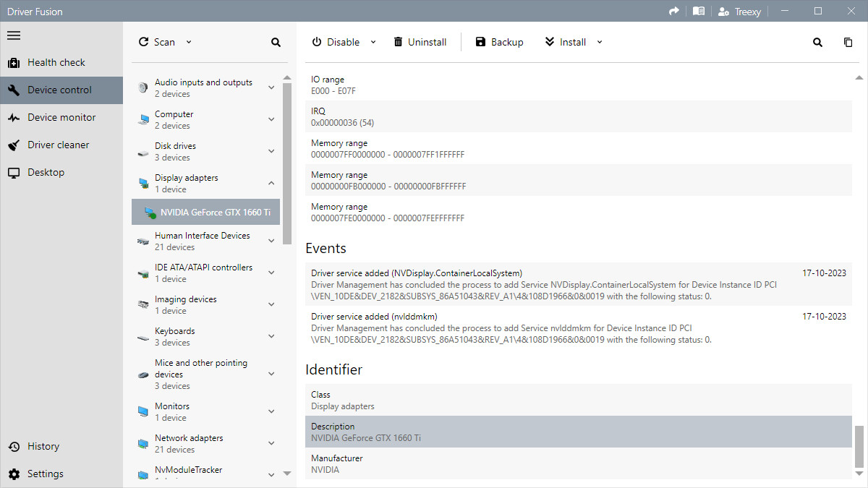Click the copy icon in details toolbar
The image size is (868, 488).
[x=848, y=43]
